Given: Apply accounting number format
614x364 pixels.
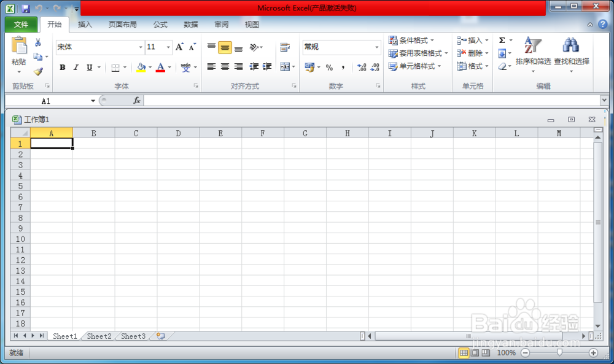Looking at the screenshot, I should [x=309, y=68].
